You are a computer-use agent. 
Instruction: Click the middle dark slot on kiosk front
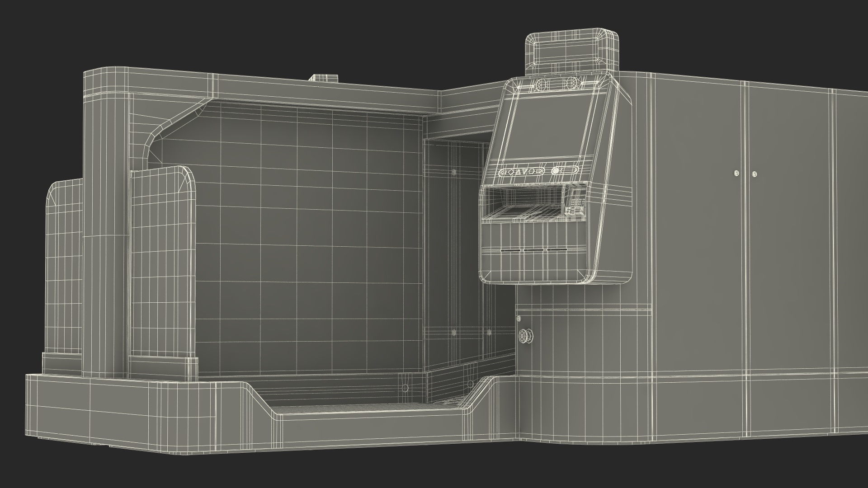click(533, 250)
